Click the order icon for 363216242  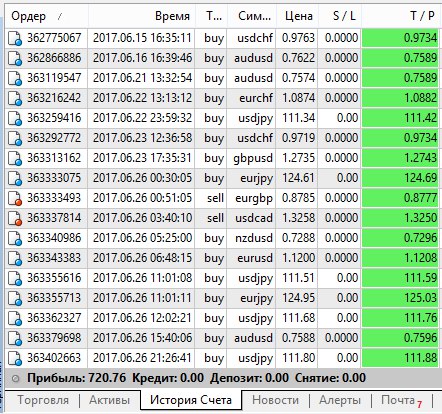pyautogui.click(x=15, y=98)
